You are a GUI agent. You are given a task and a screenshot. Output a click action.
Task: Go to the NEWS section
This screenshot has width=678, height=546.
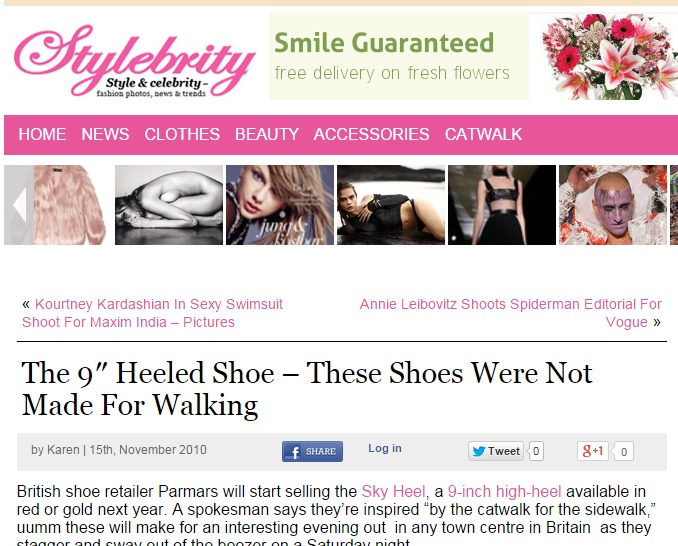tap(105, 134)
